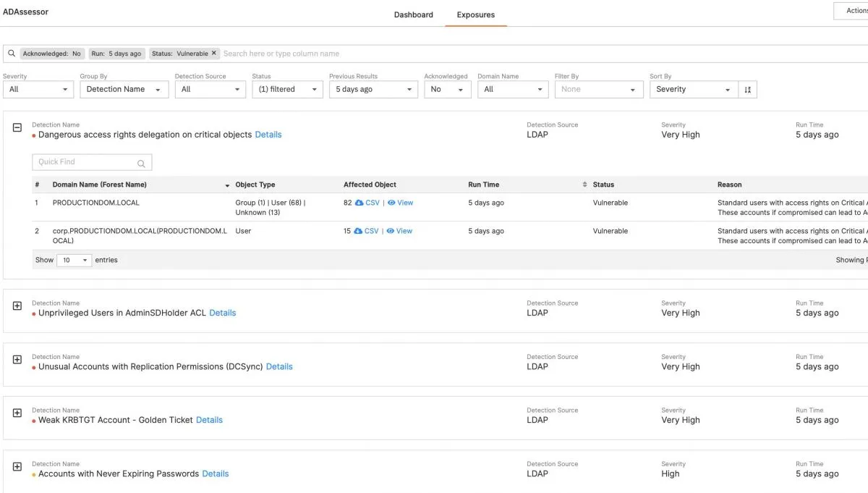868x493 pixels.
Task: Click the search magnifier icon in filter bar
Action: [12, 54]
